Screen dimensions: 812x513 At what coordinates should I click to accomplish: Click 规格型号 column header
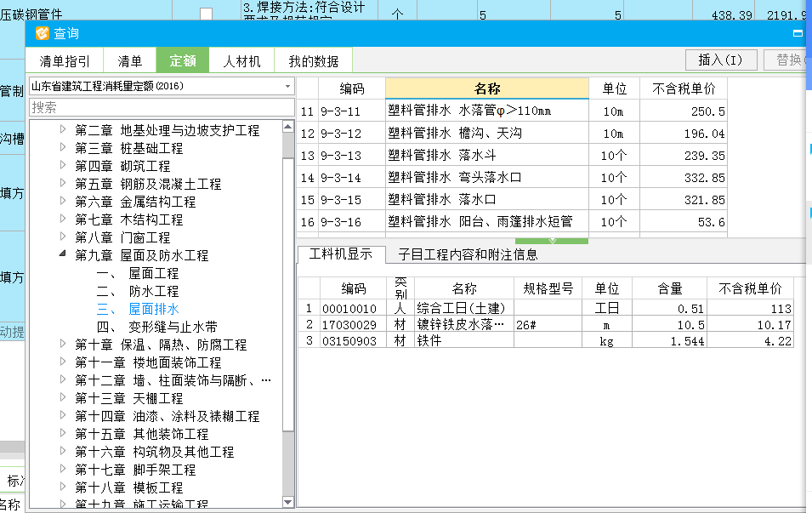[x=548, y=288]
